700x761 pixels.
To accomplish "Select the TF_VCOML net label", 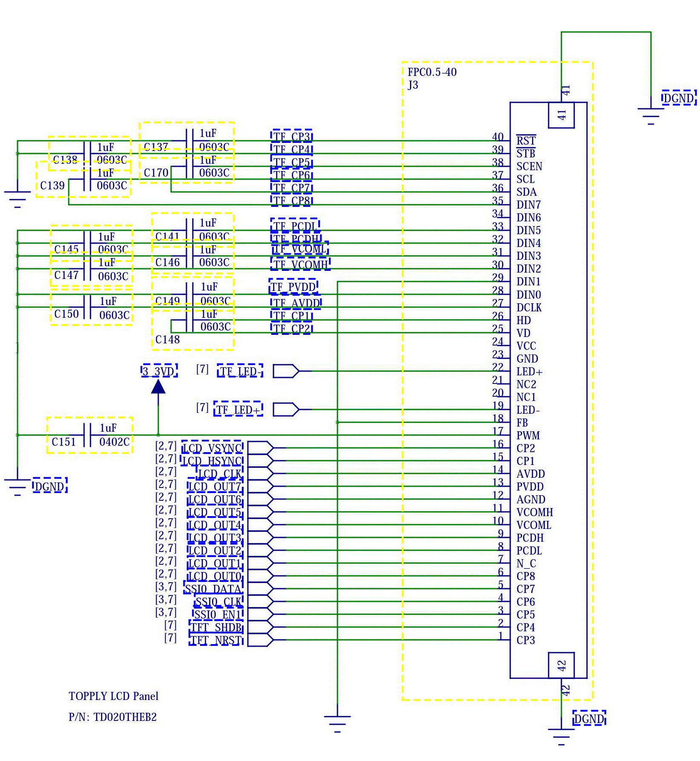I will (x=300, y=249).
